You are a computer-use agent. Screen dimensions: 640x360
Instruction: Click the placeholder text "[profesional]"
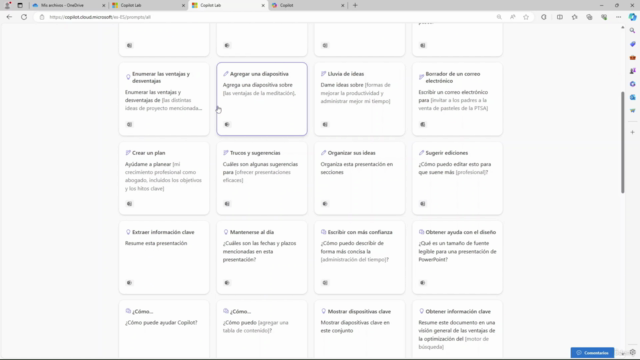pyautogui.click(x=471, y=172)
